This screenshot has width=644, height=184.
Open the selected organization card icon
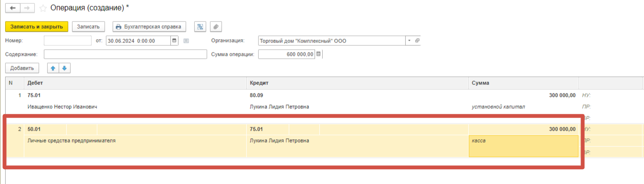417,41
